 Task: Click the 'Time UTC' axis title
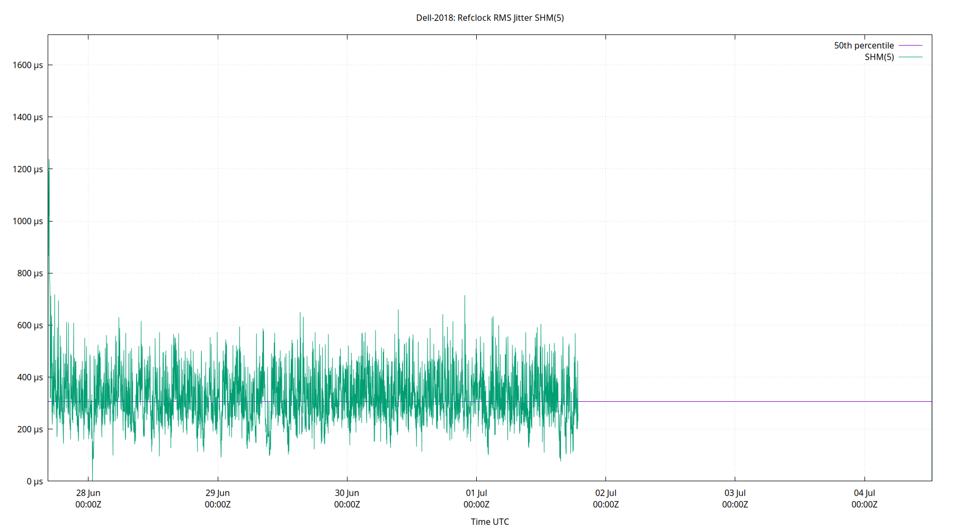(x=489, y=522)
